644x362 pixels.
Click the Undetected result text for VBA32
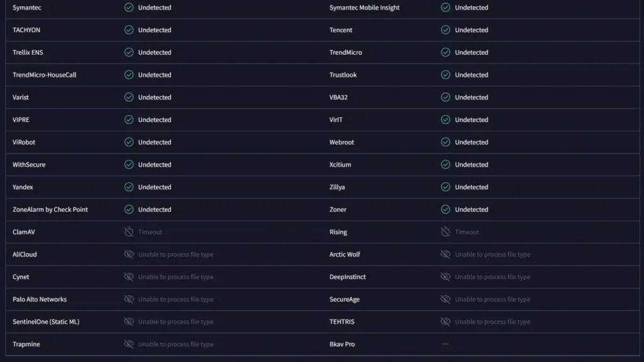pos(471,97)
